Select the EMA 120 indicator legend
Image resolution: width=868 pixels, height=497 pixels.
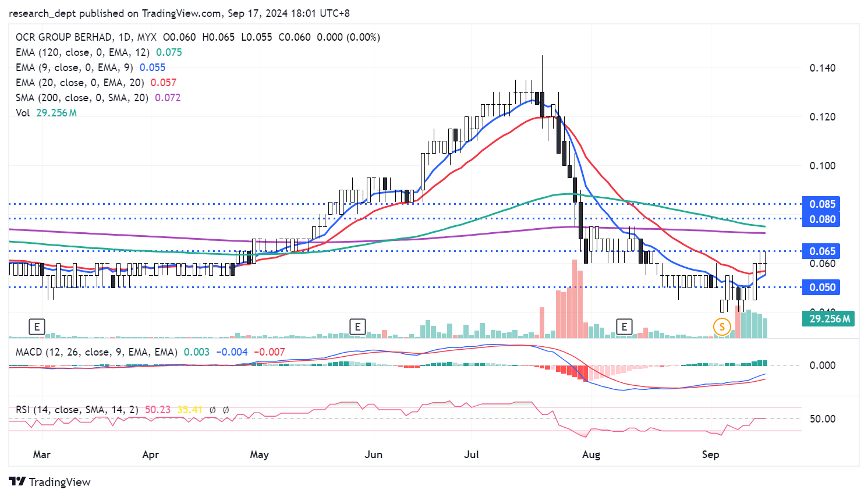(82, 52)
